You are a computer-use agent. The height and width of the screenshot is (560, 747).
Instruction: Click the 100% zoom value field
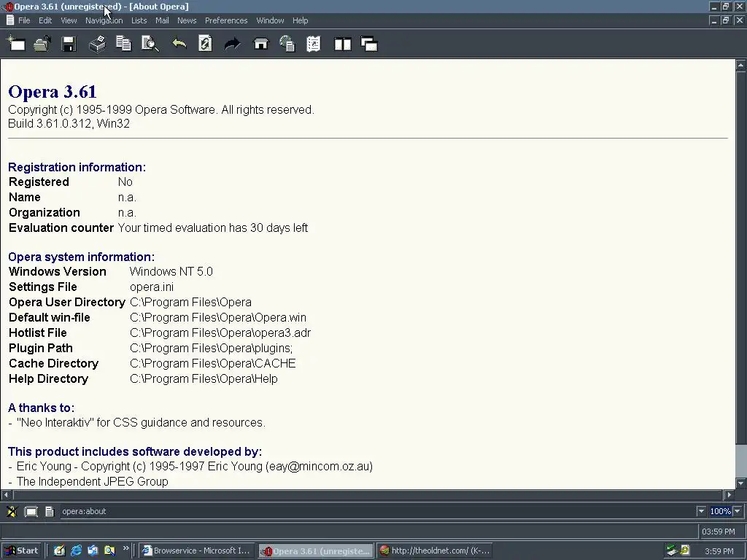(x=720, y=511)
